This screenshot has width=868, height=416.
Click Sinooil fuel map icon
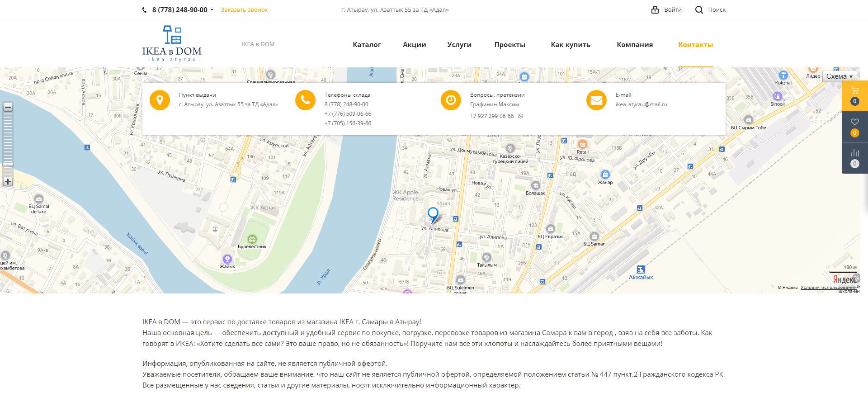coord(778,96)
